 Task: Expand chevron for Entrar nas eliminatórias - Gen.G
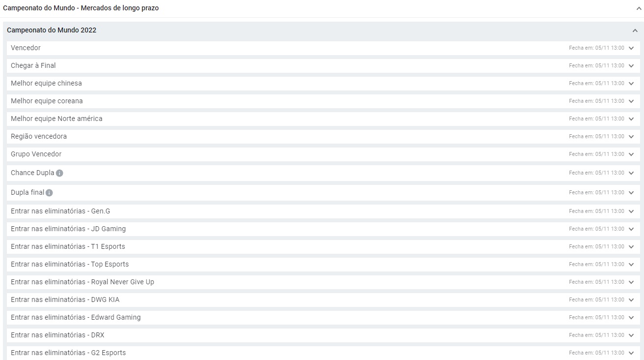coord(631,211)
